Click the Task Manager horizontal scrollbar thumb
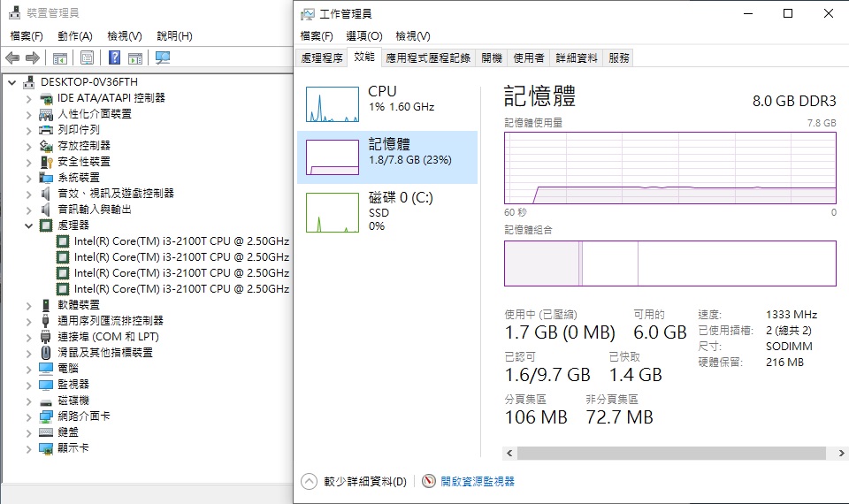Image resolution: width=849 pixels, height=504 pixels. 671,453
